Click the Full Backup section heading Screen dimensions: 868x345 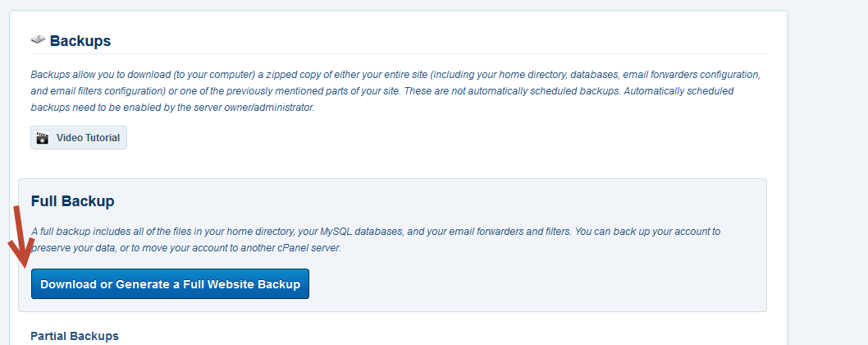pyautogui.click(x=72, y=201)
